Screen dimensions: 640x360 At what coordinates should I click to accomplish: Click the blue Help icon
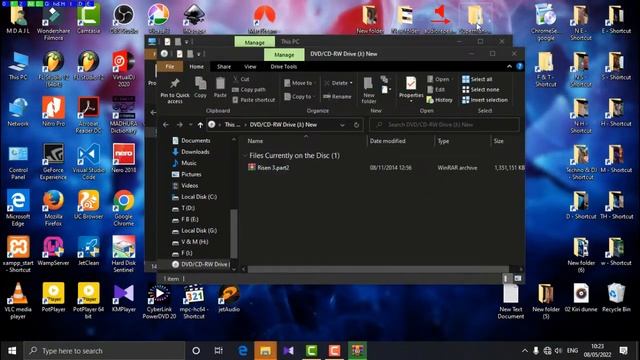(520, 67)
